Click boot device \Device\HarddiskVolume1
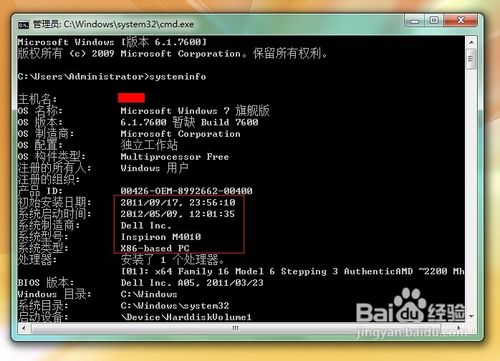The height and width of the screenshot is (361, 500). pos(186,317)
